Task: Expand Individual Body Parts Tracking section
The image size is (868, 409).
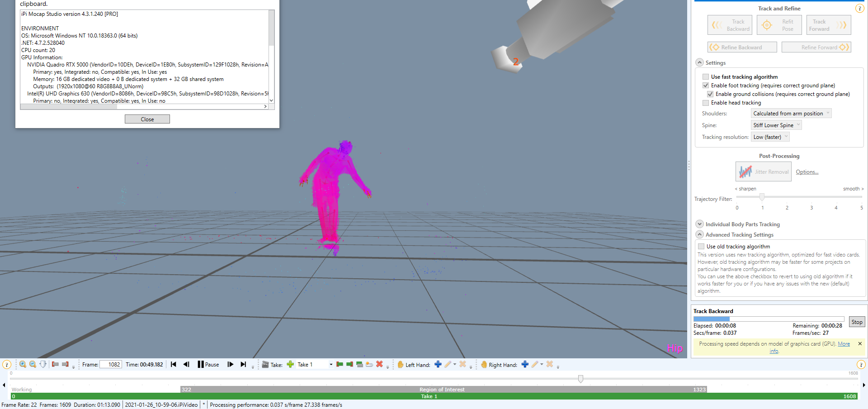Action: [x=699, y=224]
